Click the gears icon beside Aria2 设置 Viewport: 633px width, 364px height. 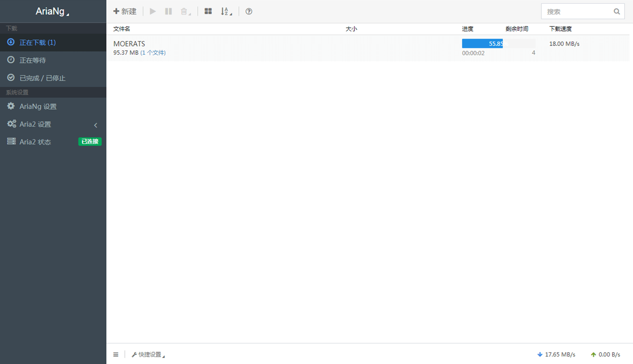click(x=11, y=124)
